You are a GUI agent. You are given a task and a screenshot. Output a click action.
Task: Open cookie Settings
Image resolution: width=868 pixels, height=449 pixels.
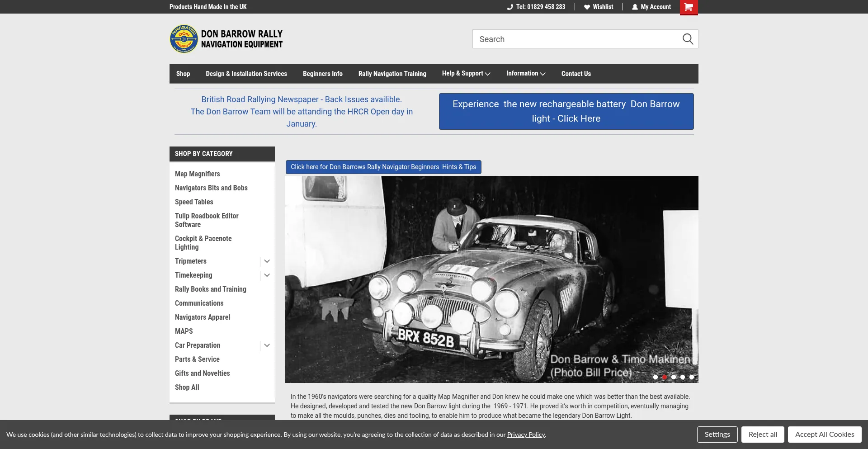tap(717, 435)
